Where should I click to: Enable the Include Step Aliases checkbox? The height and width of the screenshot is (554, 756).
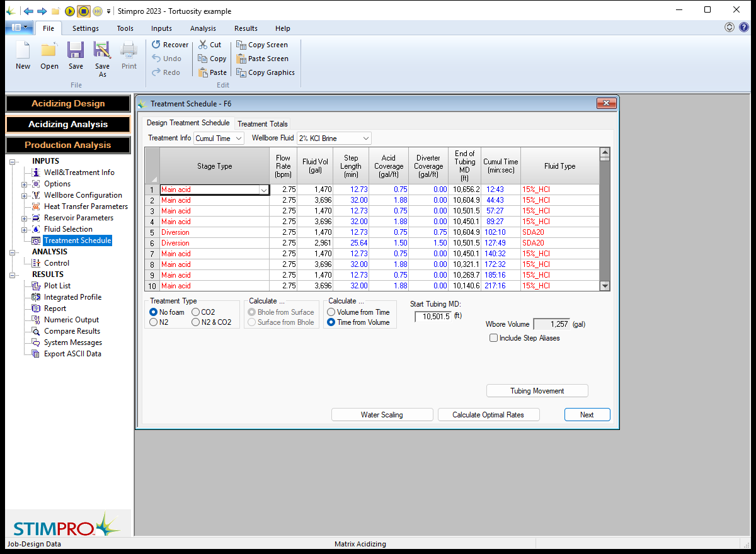tap(494, 338)
